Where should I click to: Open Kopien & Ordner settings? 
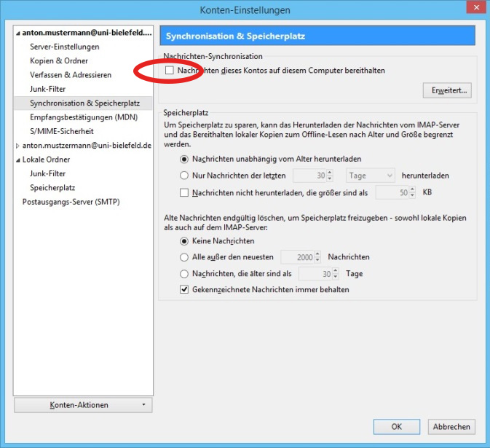tap(59, 60)
